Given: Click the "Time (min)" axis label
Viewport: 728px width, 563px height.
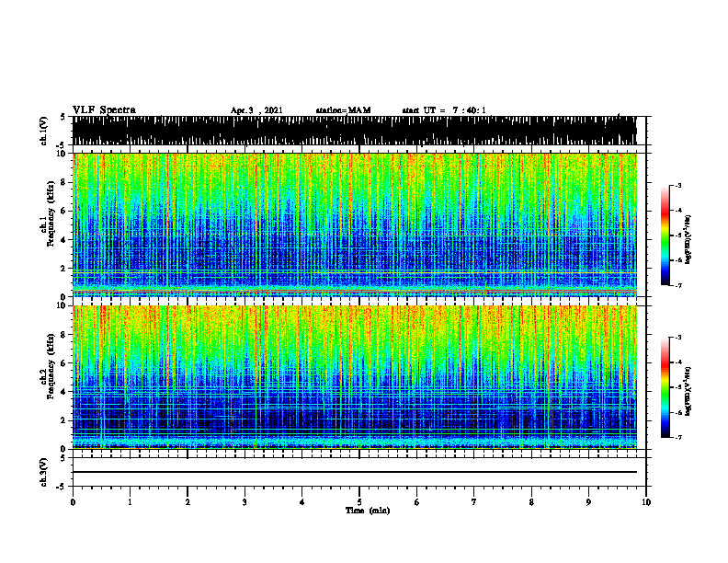Looking at the screenshot, I should point(368,511).
